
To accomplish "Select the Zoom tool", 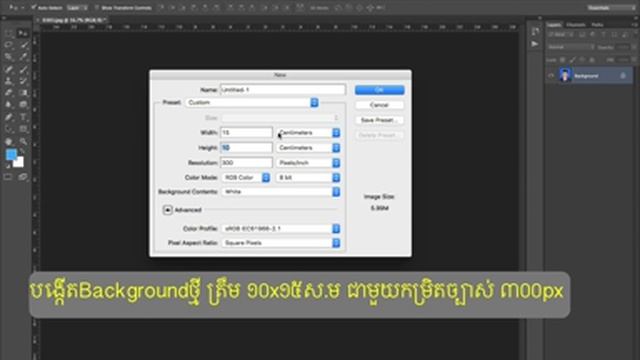I will [23, 142].
